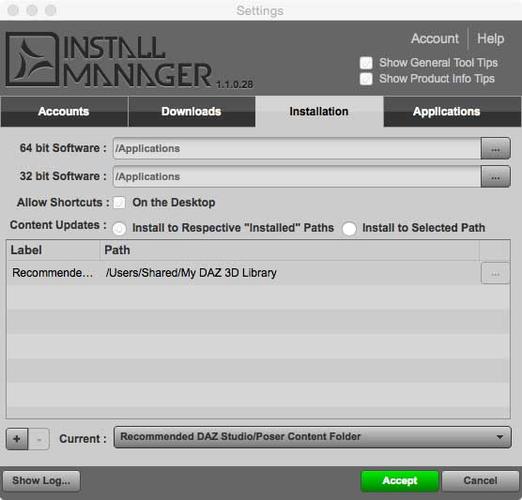
Task: Click the red close window button
Action: point(13,10)
